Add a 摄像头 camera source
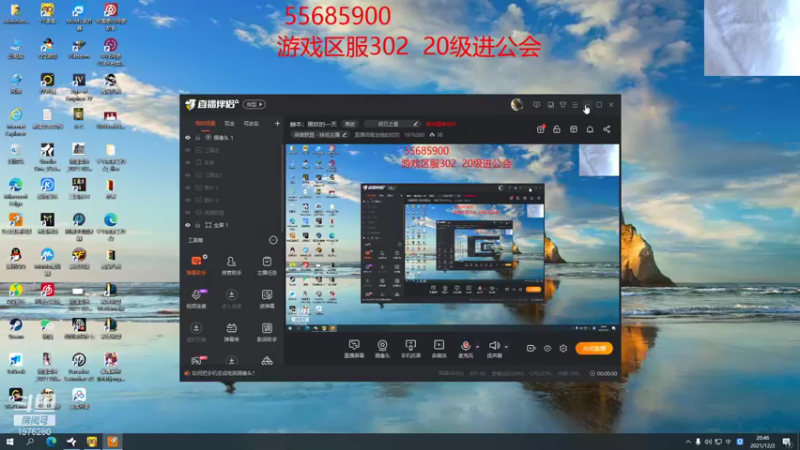This screenshot has width=800, height=450. (x=382, y=348)
